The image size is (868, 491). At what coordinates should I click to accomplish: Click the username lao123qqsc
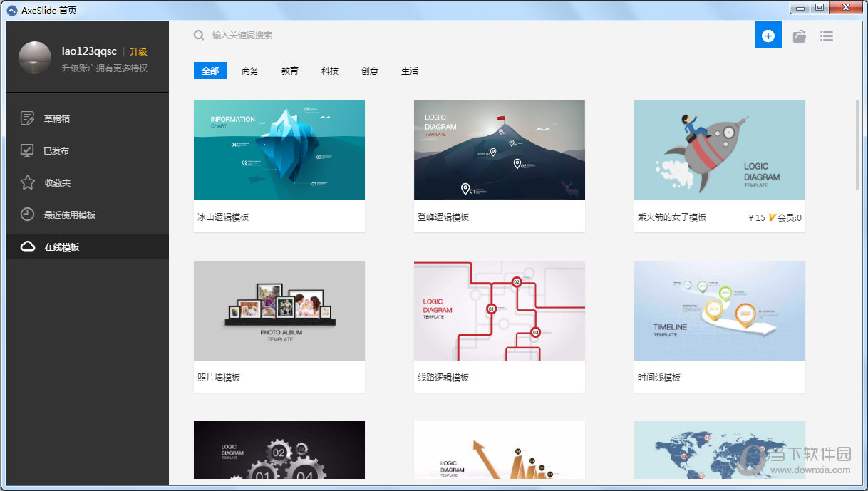[x=89, y=51]
